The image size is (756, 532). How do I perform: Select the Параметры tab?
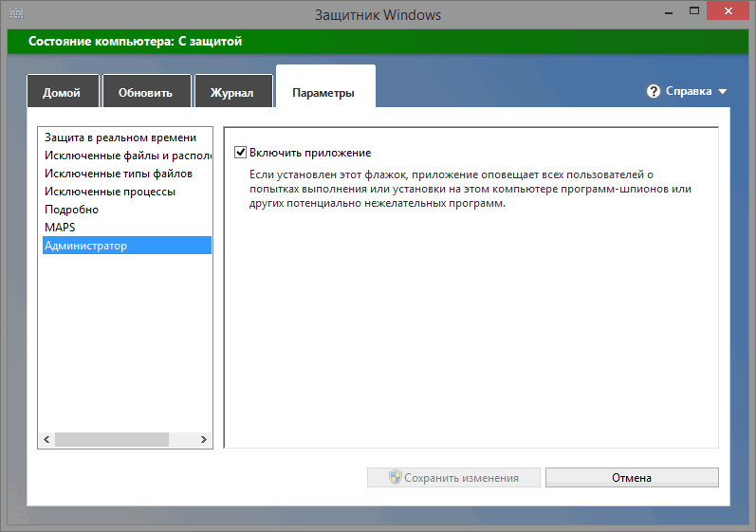click(x=325, y=86)
